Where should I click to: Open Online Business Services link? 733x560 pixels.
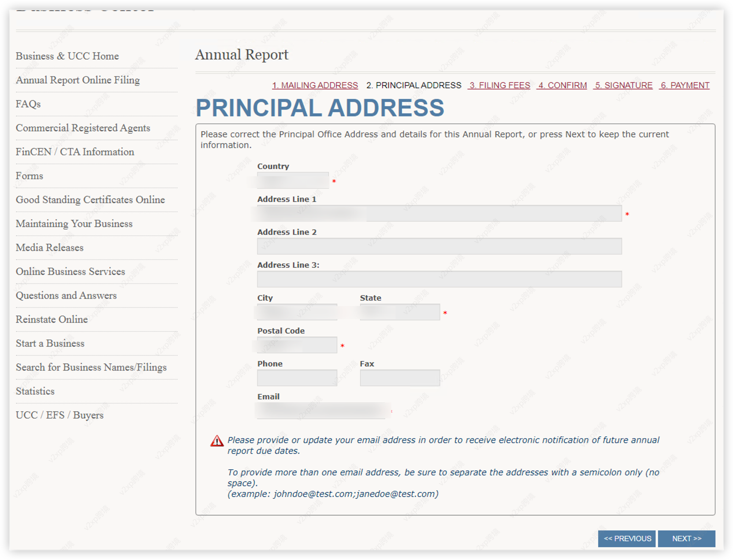click(x=70, y=272)
